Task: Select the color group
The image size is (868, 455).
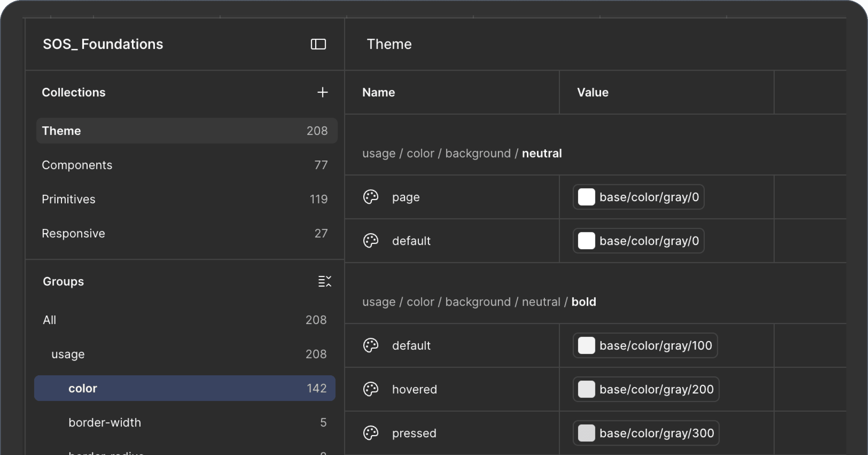Action: [185, 388]
